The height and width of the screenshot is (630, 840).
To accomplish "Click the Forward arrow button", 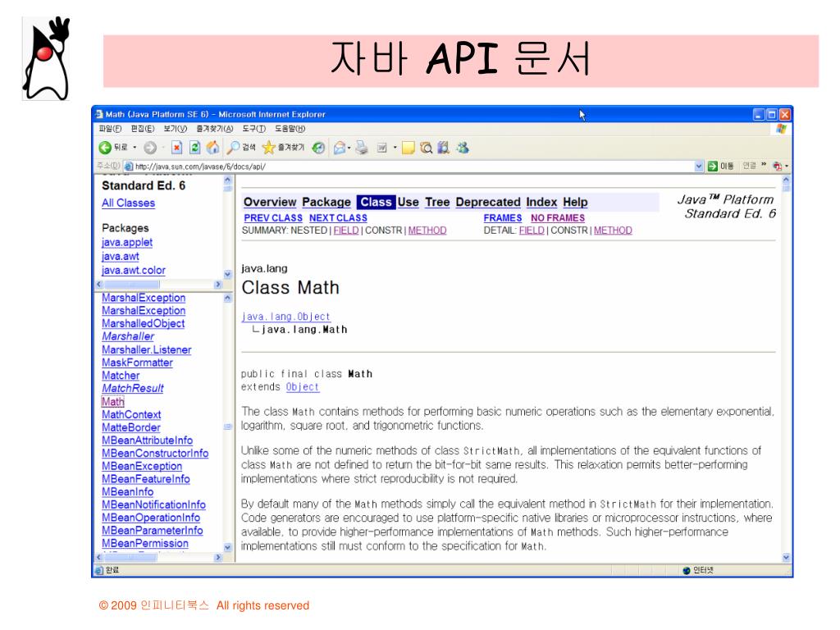I will point(150,148).
